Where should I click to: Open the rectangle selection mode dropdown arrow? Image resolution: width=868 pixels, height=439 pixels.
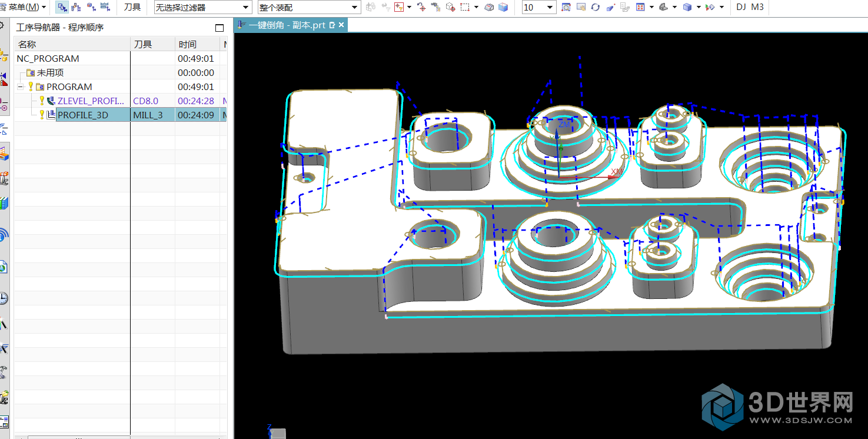[476, 7]
